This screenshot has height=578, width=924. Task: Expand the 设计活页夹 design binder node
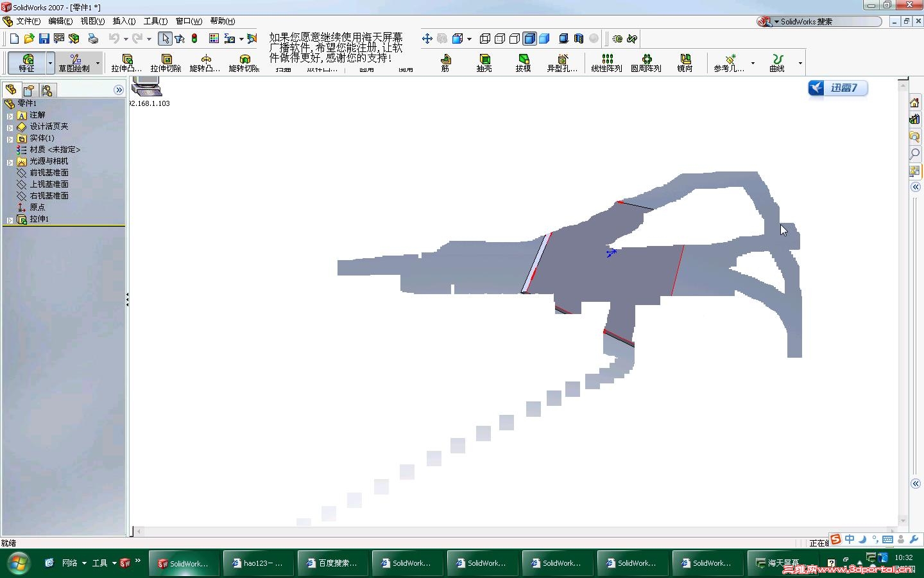(10, 128)
